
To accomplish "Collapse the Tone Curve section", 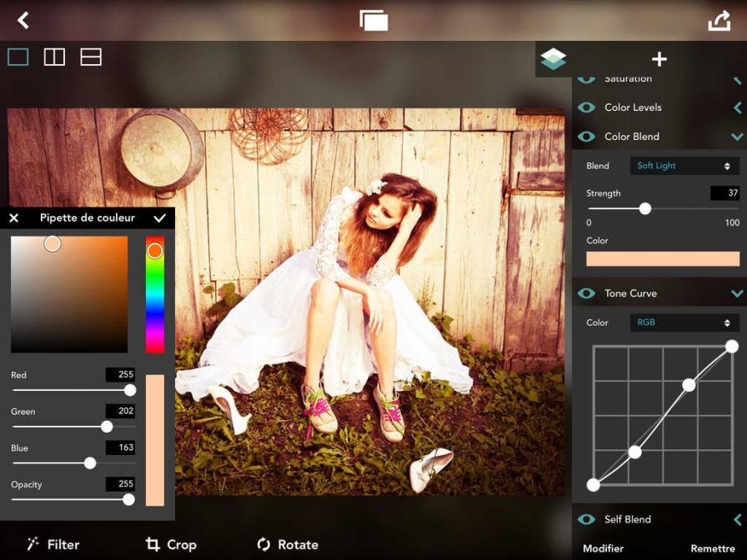I will [736, 293].
